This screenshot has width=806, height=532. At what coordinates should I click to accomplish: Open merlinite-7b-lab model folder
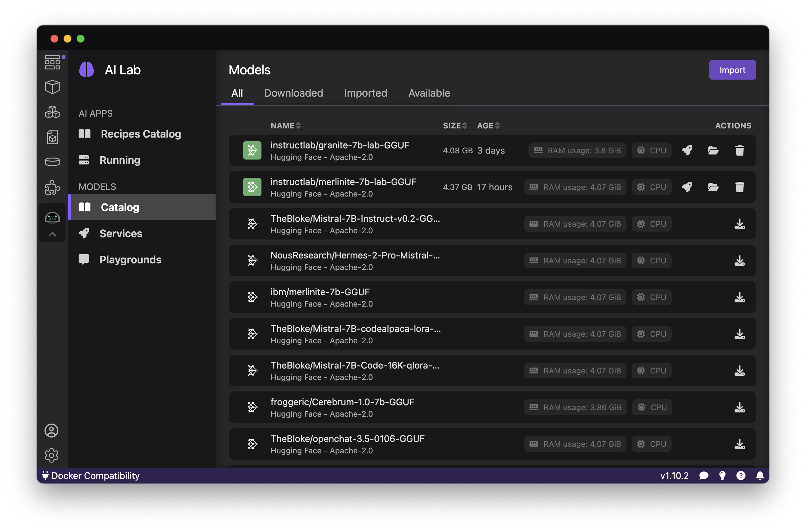(713, 187)
